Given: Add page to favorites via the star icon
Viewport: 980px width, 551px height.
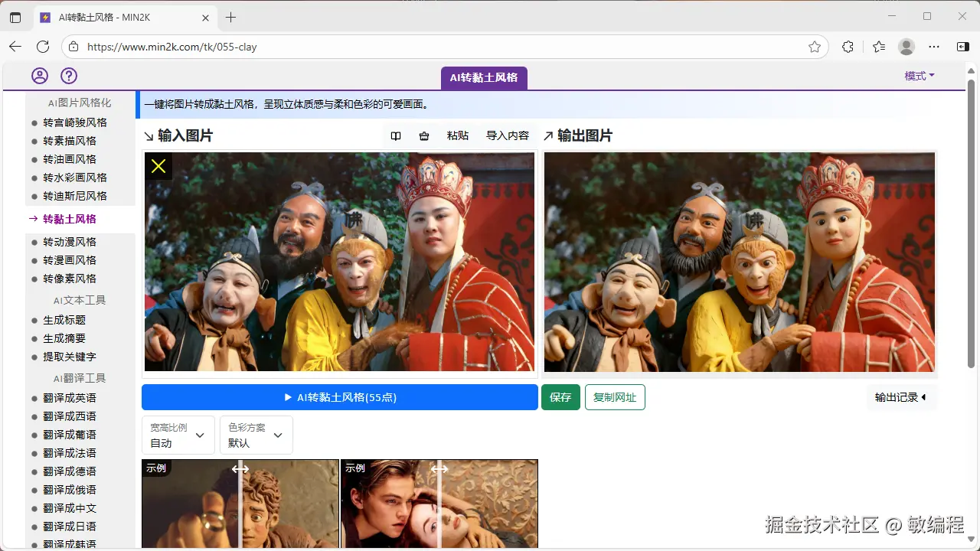Looking at the screenshot, I should [816, 47].
